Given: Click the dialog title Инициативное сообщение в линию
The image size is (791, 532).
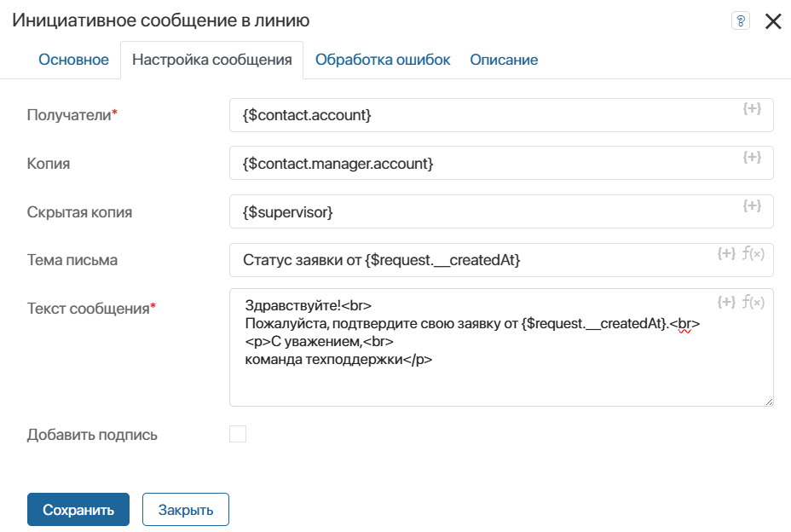Looking at the screenshot, I should [x=161, y=20].
